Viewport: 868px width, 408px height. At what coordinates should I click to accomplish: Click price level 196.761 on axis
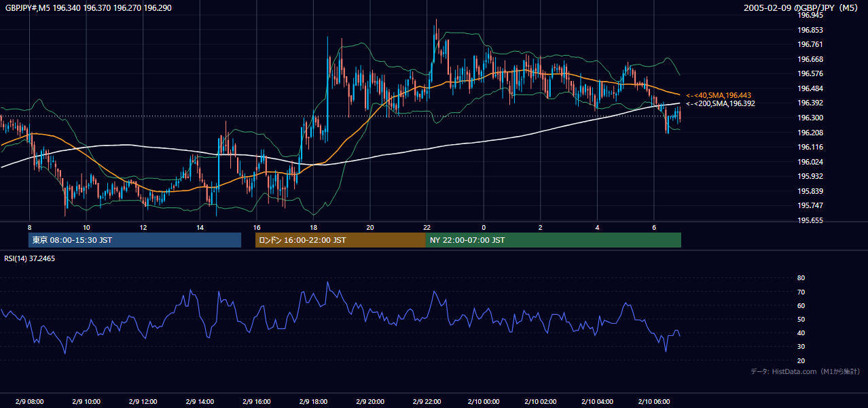coord(810,44)
